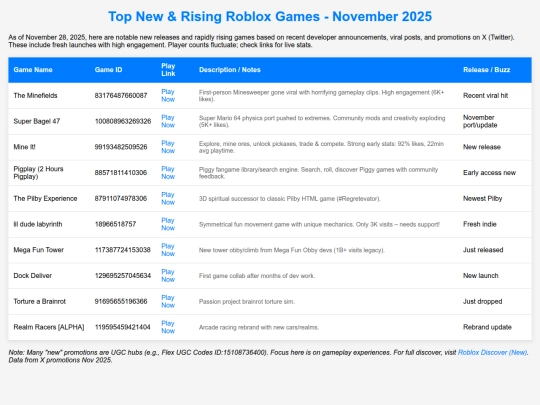Click the New launch cell

pyautogui.click(x=480, y=276)
